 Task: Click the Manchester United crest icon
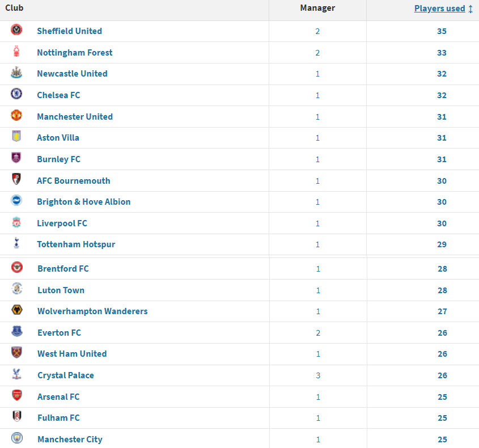click(x=16, y=116)
